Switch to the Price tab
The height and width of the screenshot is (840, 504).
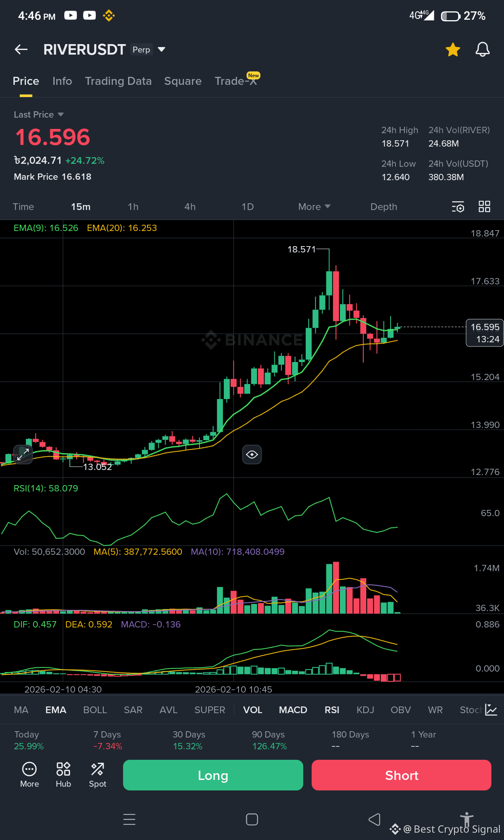pos(26,81)
